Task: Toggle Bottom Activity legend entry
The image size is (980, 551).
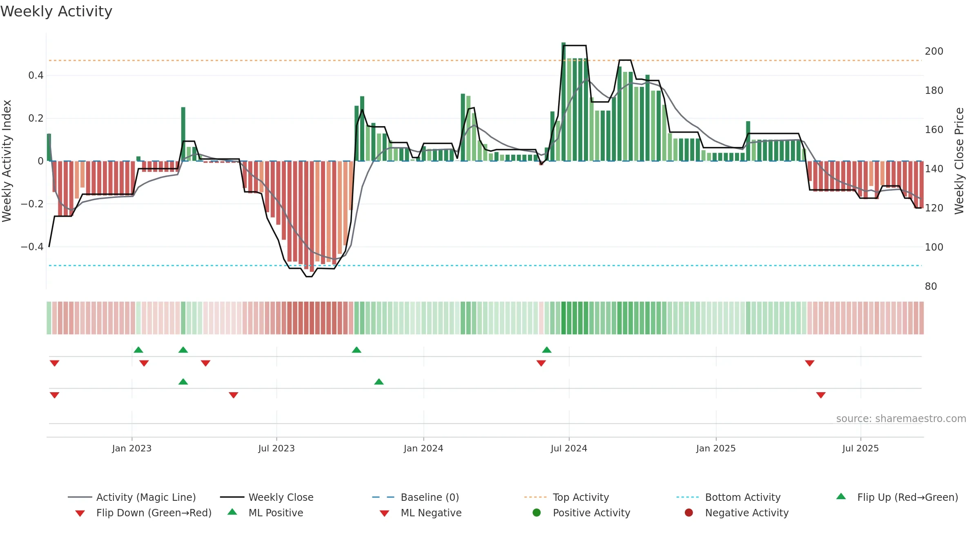Action: [728, 497]
